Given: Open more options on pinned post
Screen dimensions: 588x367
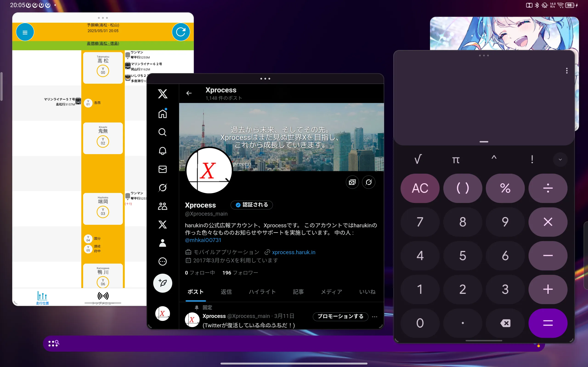Looking at the screenshot, I should [x=374, y=317].
